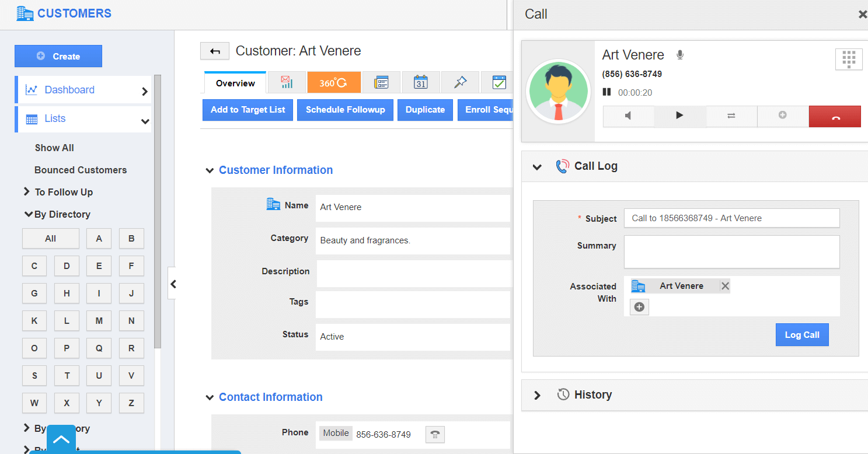Toggle the microphone next to Art Venere
This screenshot has width=868, height=454.
point(679,55)
